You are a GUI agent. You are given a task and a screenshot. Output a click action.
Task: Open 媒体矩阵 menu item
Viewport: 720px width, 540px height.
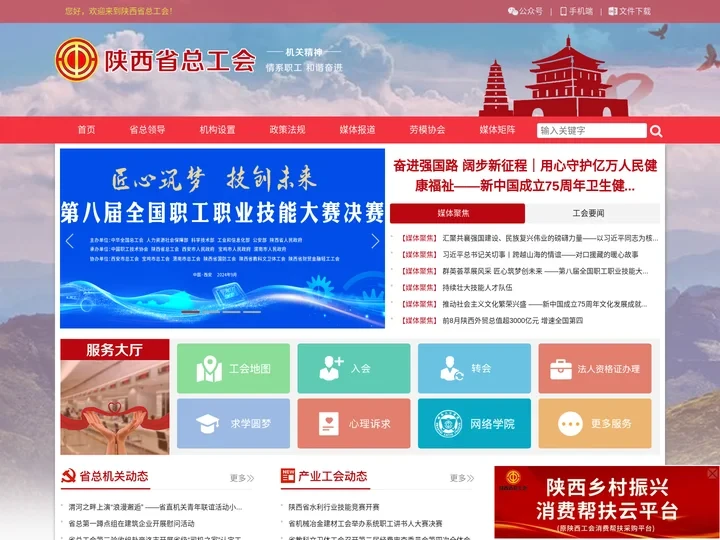[497, 130]
